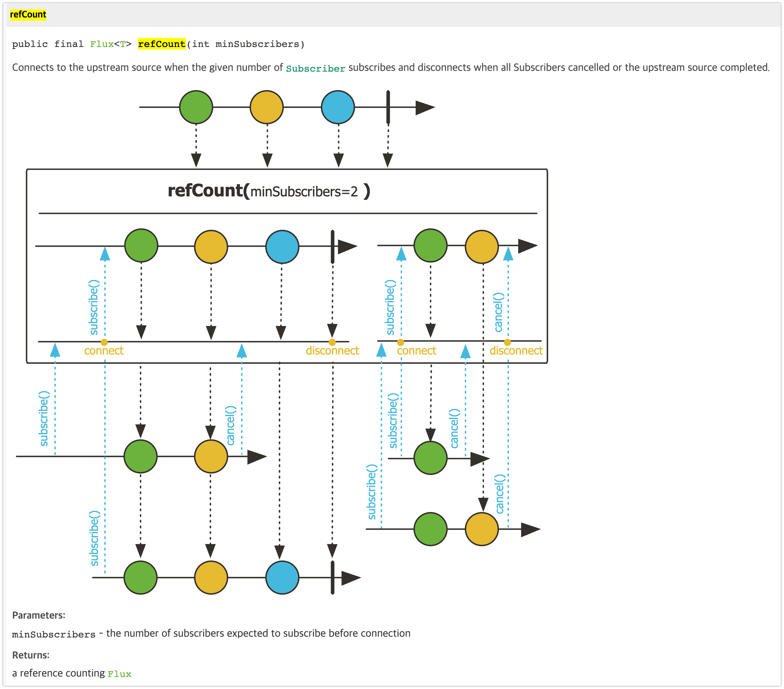Viewport: 784px width, 689px height.
Task: Click the minSubscribers parameter name under Parameters
Action: [x=54, y=635]
